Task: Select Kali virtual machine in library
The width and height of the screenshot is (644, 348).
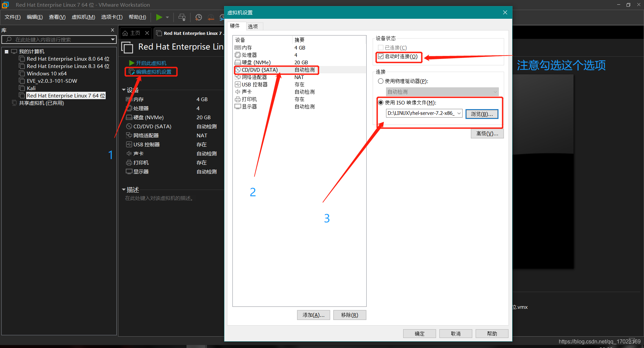Action: 31,88
